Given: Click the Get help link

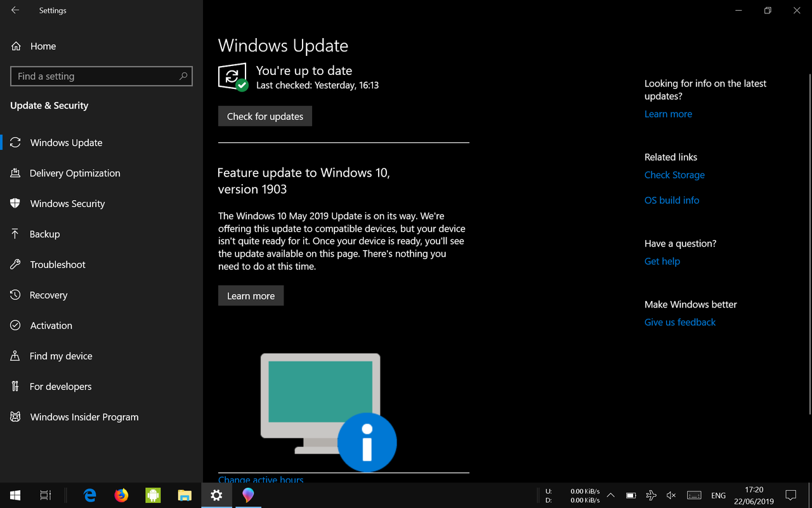Looking at the screenshot, I should [x=662, y=261].
